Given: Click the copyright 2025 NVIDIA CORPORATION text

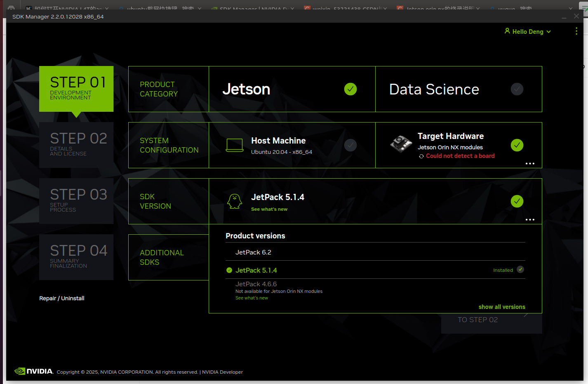Looking at the screenshot, I should click(127, 372).
